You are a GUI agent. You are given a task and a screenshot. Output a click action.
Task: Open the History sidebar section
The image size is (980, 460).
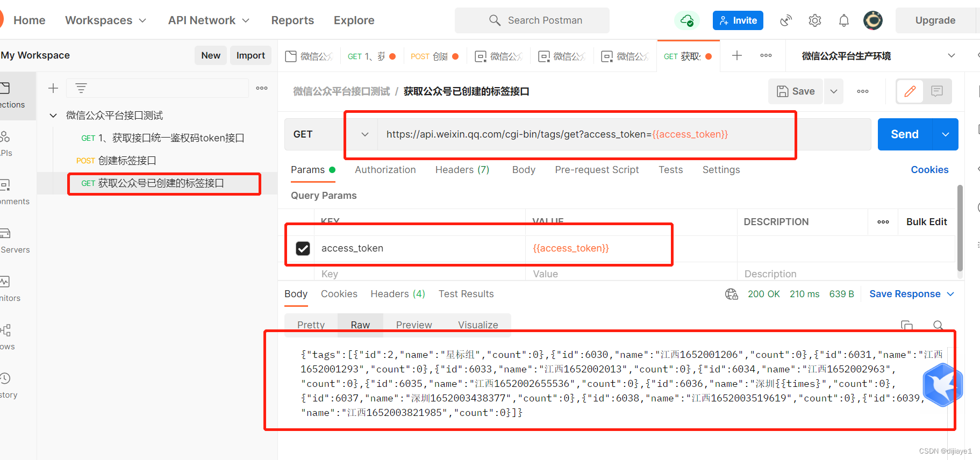[x=9, y=386]
